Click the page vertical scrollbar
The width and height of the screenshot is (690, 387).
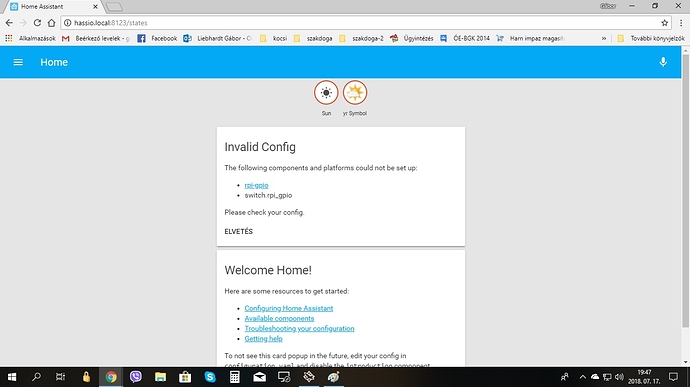coord(685,190)
